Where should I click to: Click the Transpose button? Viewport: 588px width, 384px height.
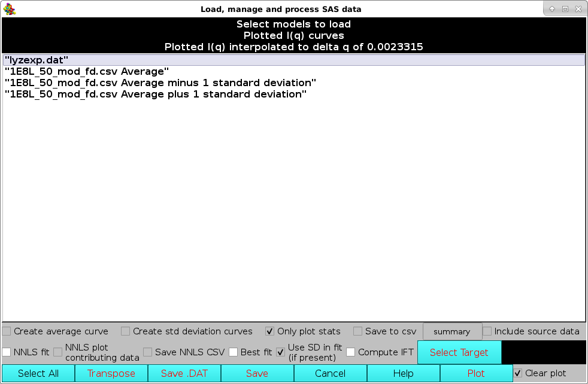(x=111, y=373)
